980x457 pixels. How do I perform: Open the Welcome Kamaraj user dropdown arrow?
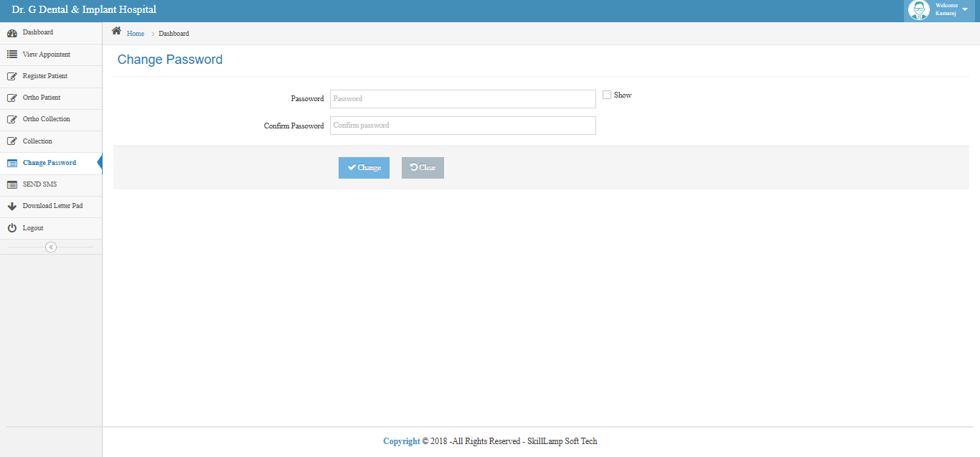[965, 9]
